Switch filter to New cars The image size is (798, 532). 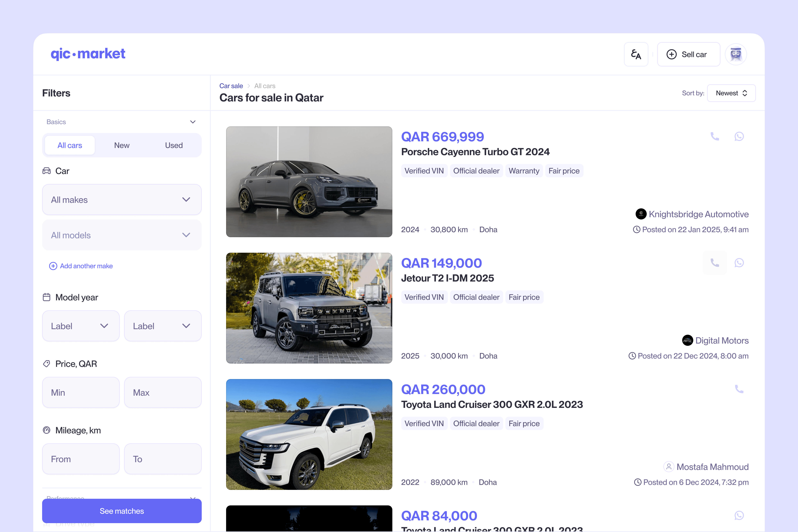click(x=122, y=145)
